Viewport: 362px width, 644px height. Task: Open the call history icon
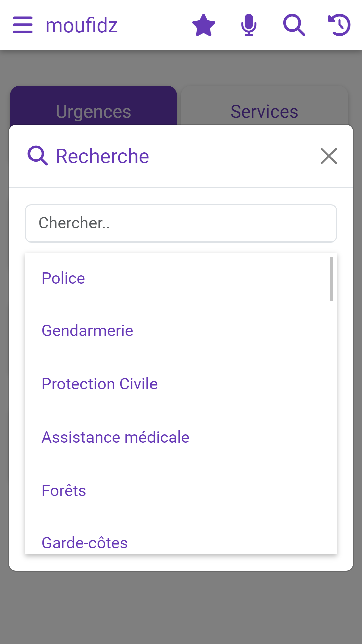pos(339,25)
